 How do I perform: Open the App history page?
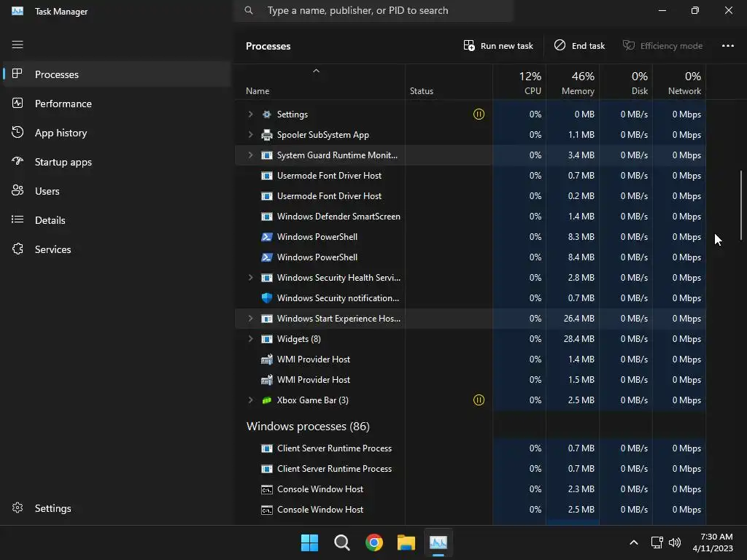click(x=117, y=133)
